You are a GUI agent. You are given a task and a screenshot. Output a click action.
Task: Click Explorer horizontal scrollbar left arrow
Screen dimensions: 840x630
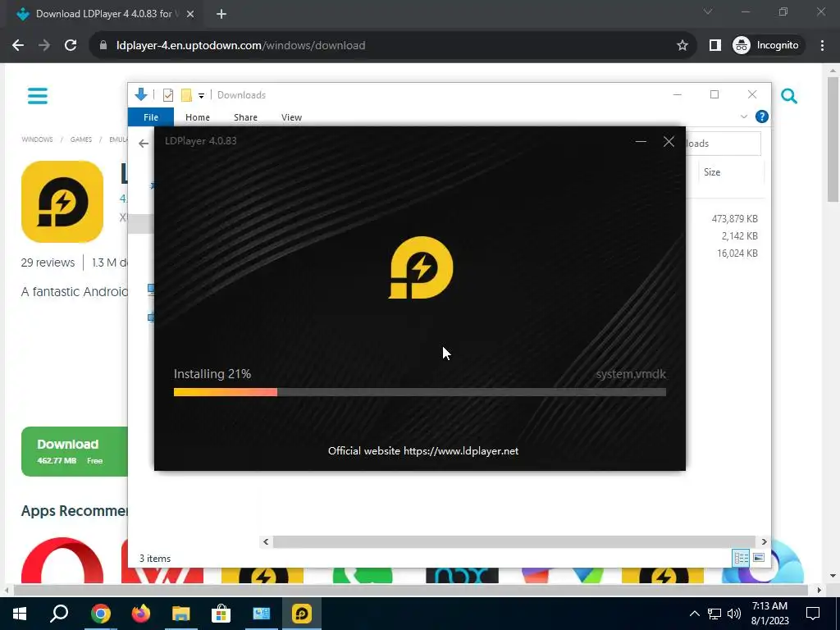click(266, 541)
